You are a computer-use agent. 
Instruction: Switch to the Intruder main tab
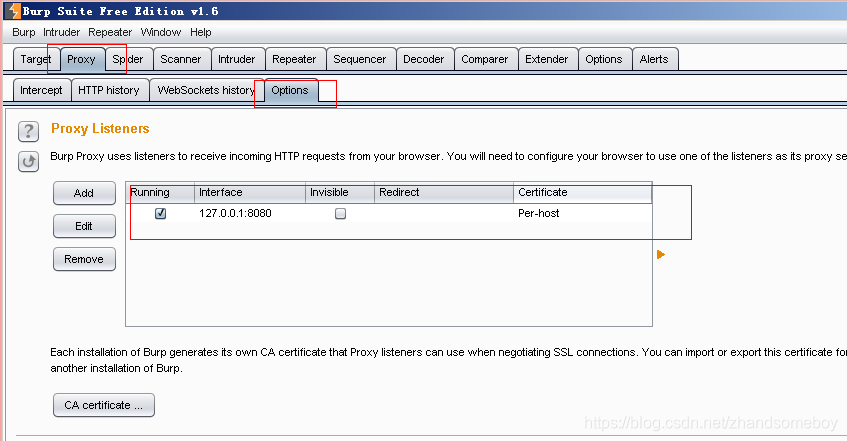(237, 59)
